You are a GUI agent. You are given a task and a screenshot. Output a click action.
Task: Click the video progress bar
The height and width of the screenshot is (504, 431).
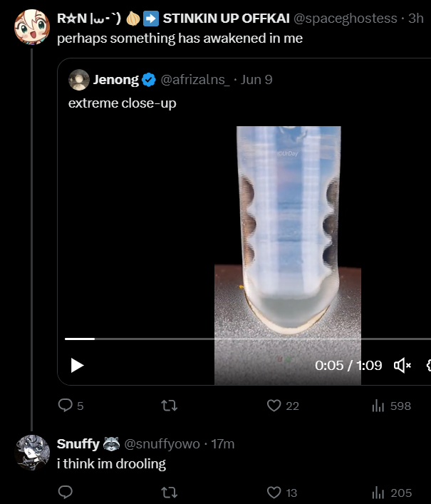[x=214, y=339]
